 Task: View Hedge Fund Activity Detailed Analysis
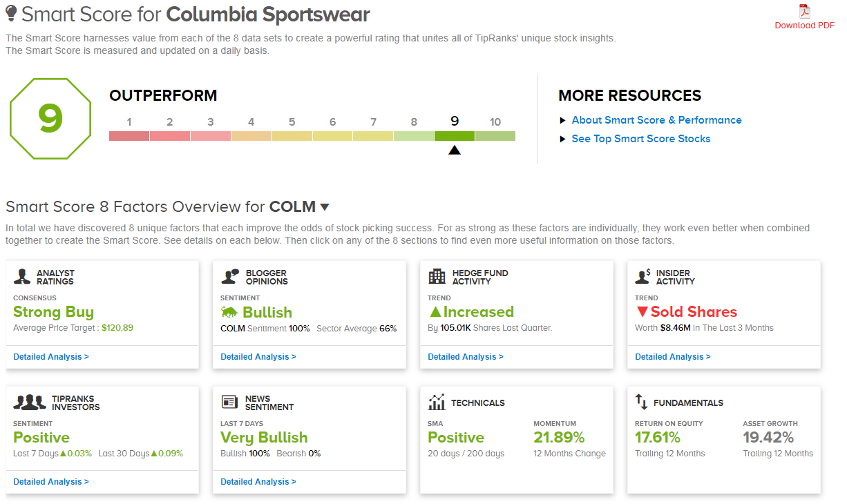pos(466,357)
